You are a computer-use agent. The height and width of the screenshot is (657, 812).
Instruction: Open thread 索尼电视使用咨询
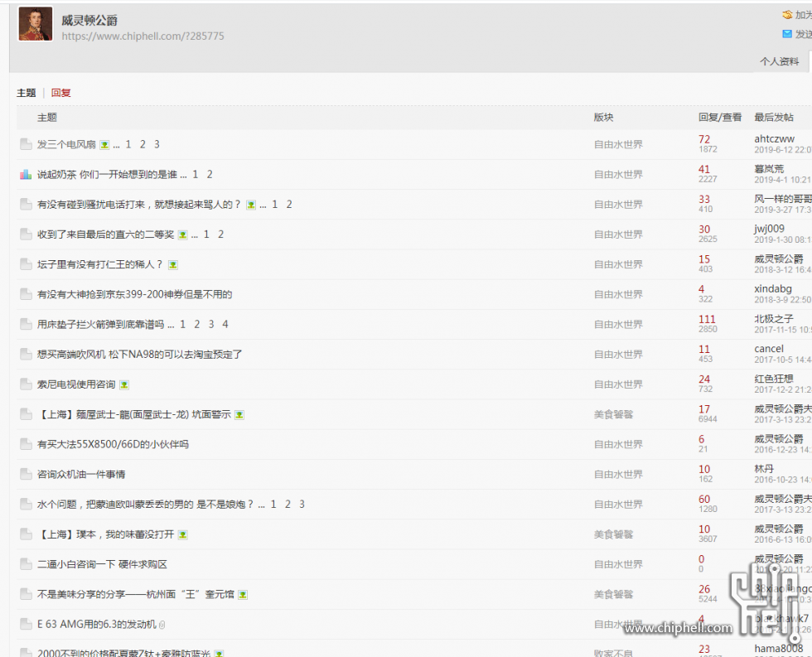tap(76, 384)
